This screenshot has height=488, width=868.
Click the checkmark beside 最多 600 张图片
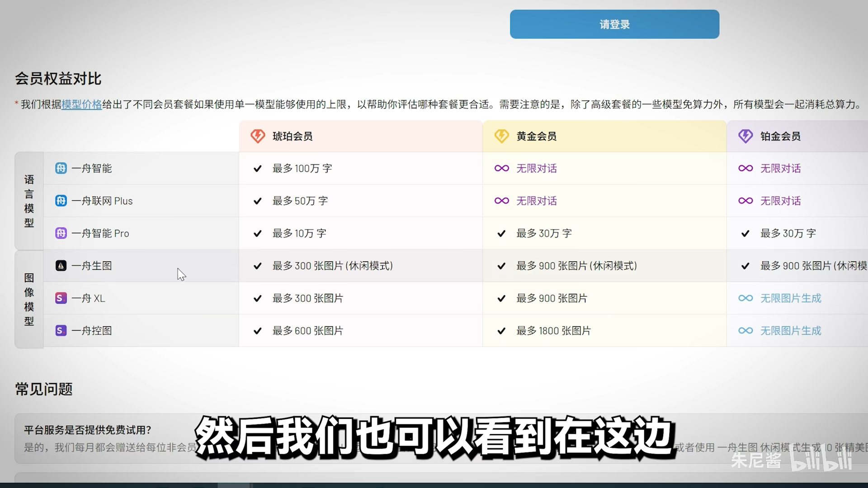pyautogui.click(x=258, y=331)
